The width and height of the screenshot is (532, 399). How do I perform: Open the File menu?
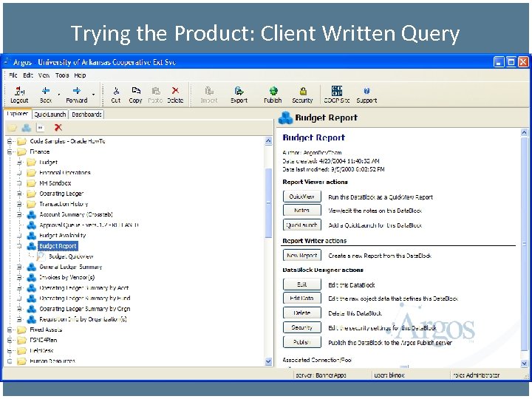13,75
